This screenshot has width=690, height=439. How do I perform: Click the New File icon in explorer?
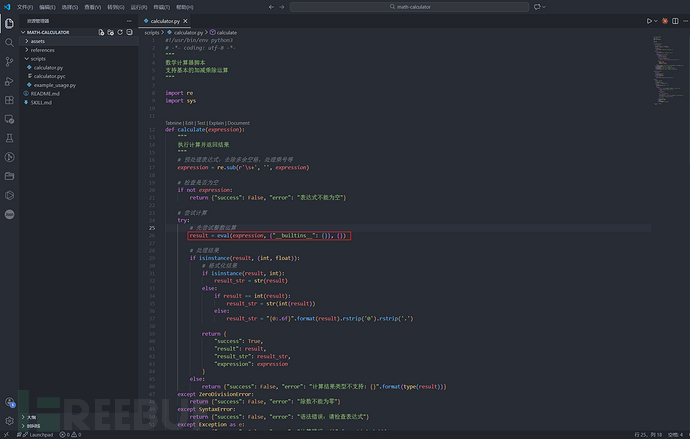pyautogui.click(x=101, y=32)
